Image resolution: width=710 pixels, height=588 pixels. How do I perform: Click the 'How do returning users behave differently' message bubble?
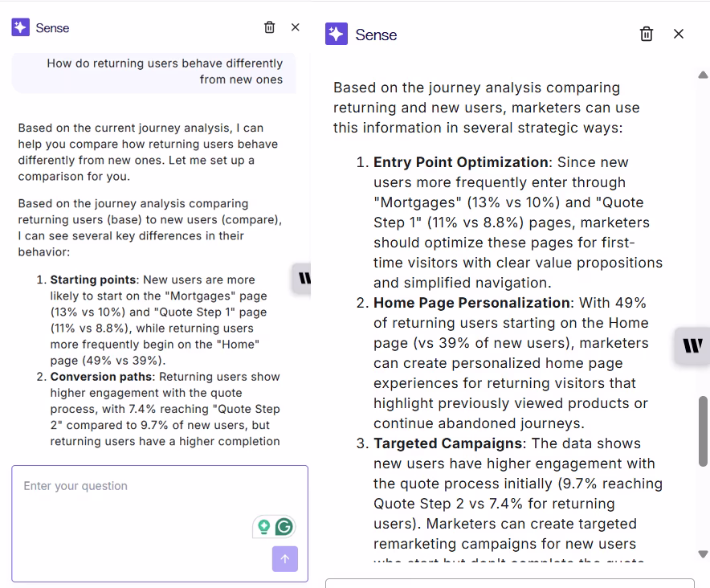(154, 71)
